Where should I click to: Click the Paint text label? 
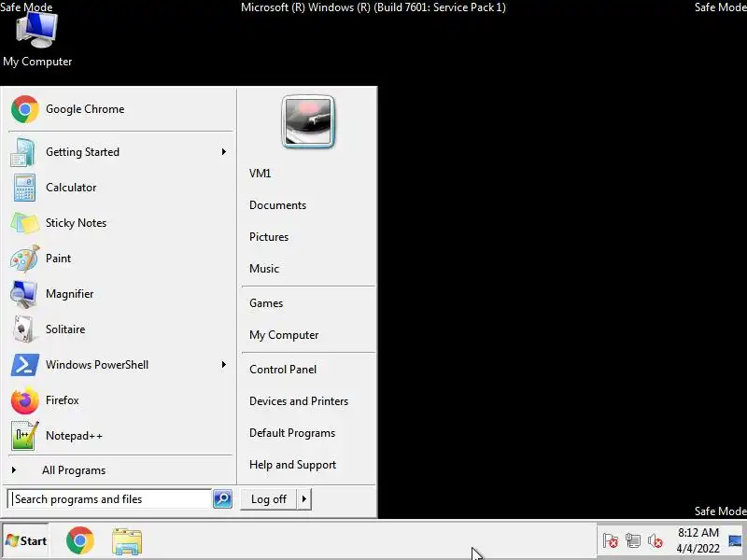point(58,259)
